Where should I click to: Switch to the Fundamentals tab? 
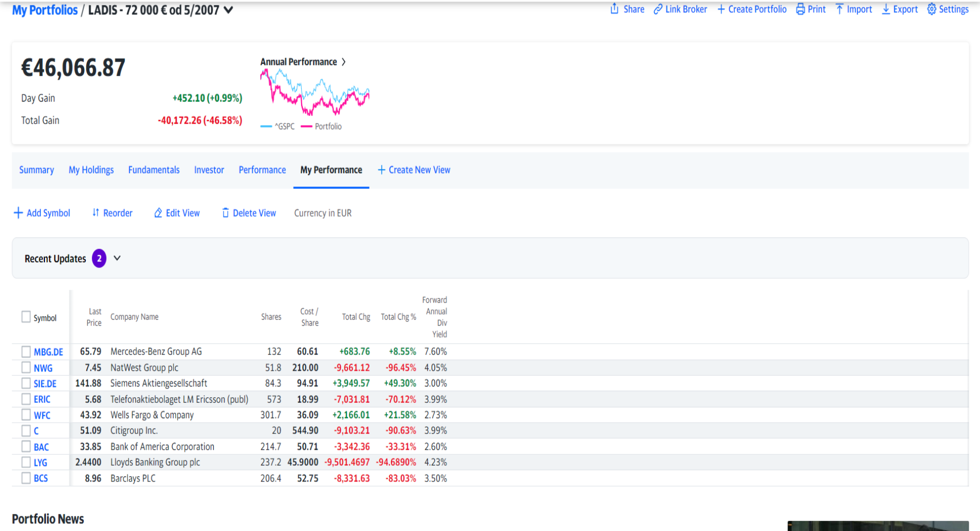(154, 170)
